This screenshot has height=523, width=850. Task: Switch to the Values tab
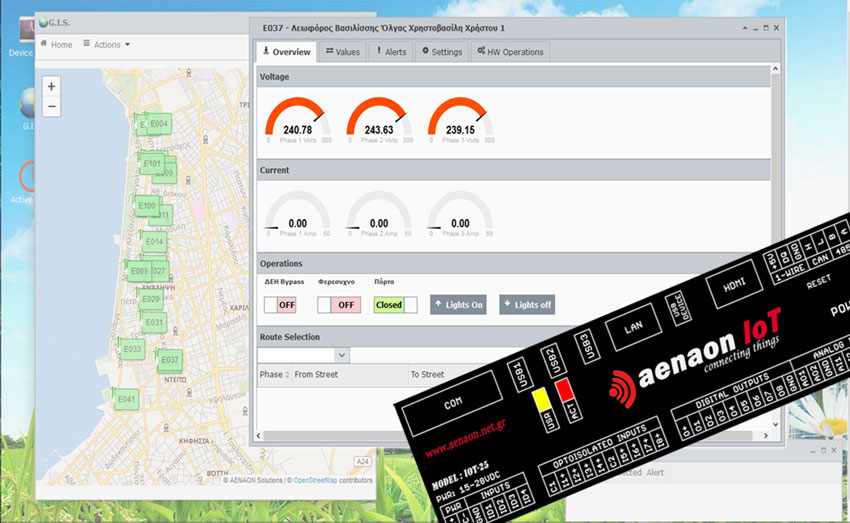(343, 52)
